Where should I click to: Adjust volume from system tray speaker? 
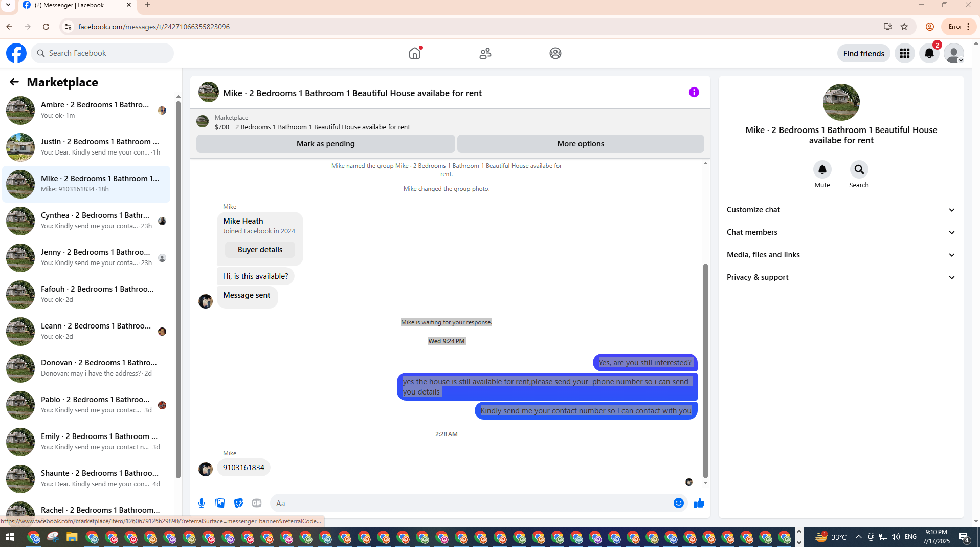(x=895, y=537)
